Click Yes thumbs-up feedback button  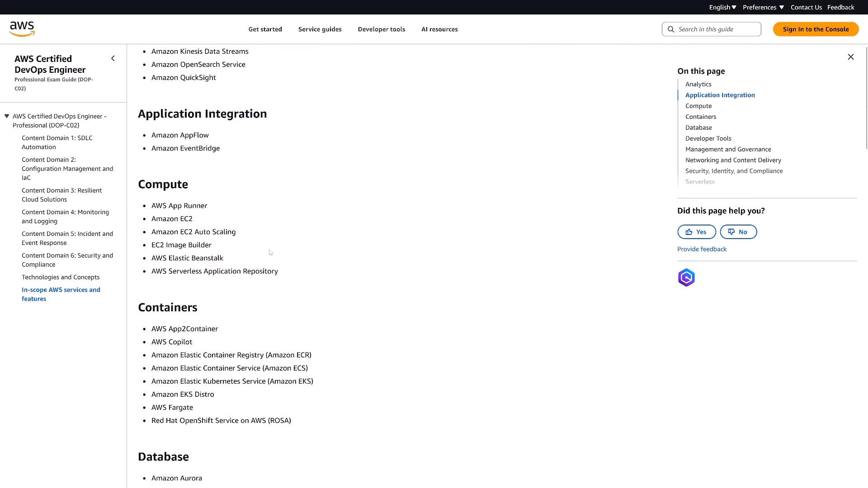click(696, 232)
